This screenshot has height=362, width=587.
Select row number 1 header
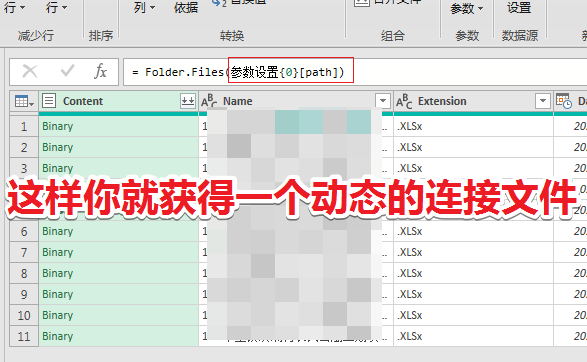24,127
